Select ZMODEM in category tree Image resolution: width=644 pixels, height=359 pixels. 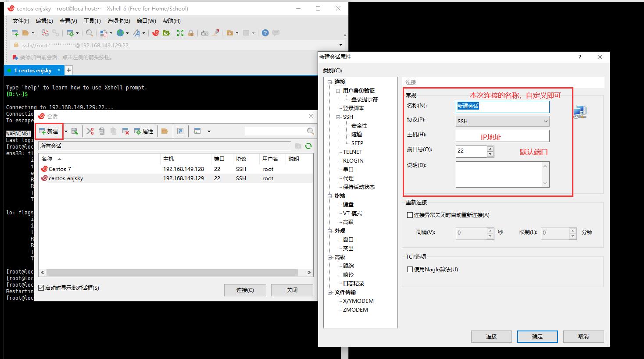[x=355, y=310]
